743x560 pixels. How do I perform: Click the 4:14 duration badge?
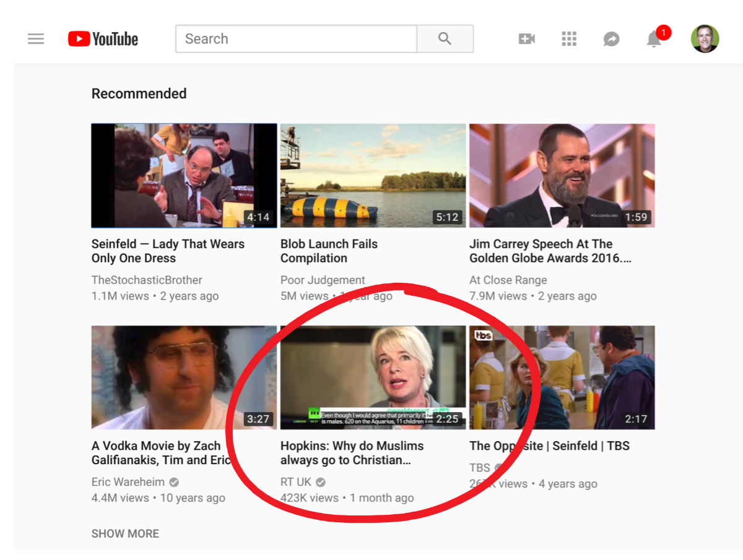[258, 217]
